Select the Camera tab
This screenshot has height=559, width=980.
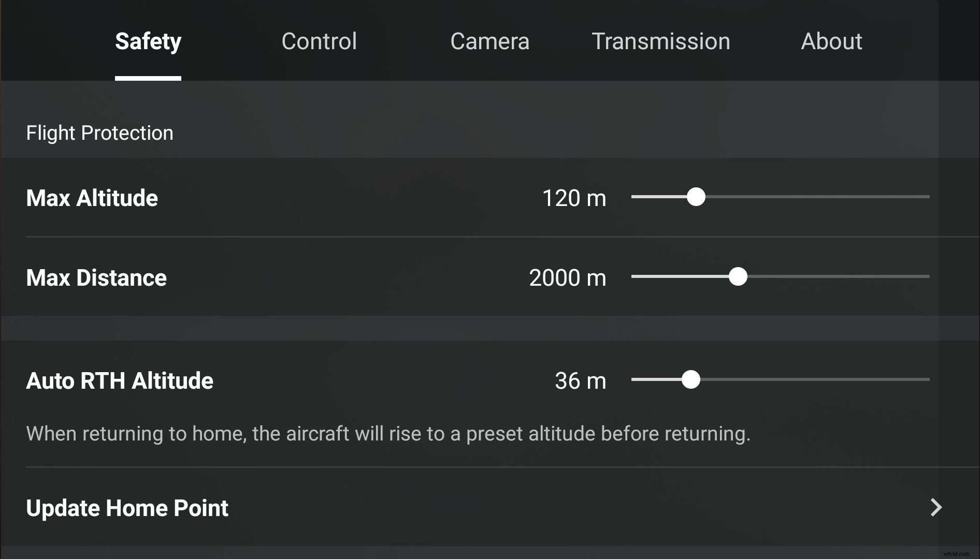pos(489,41)
